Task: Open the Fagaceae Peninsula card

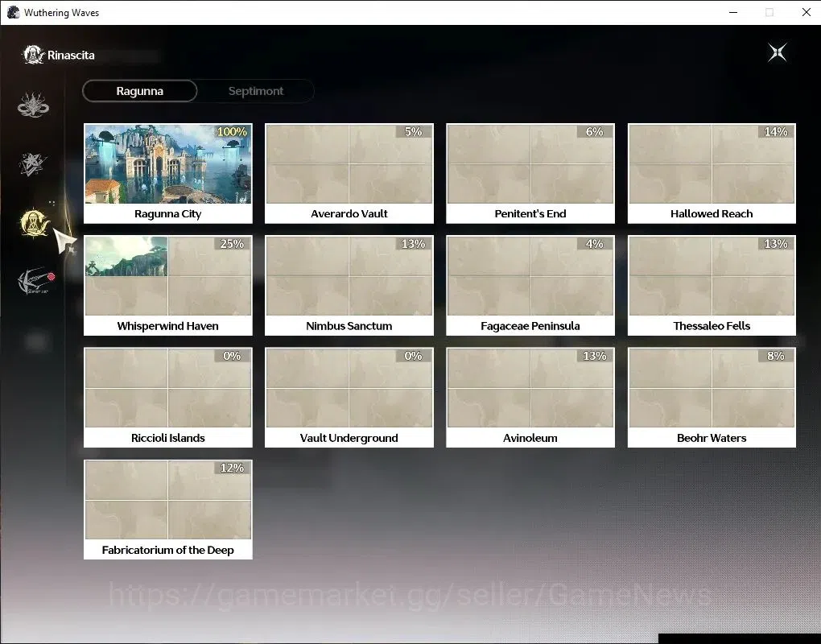Action: (x=530, y=285)
